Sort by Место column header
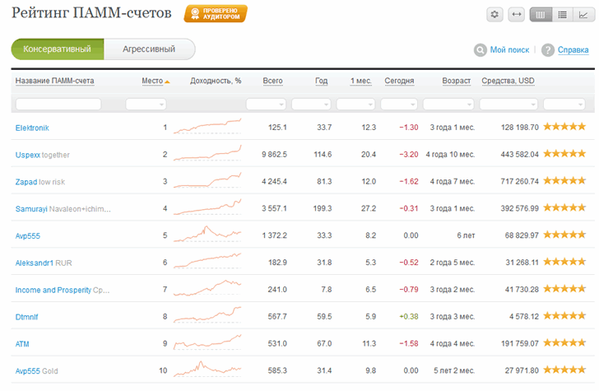Viewport: 599px width, 391px height. pos(152,81)
